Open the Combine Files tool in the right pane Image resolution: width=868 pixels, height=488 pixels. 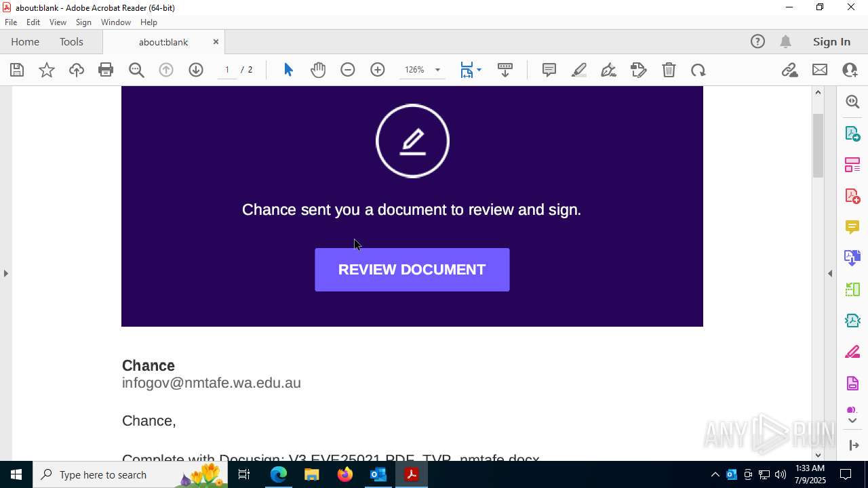pos(852,258)
